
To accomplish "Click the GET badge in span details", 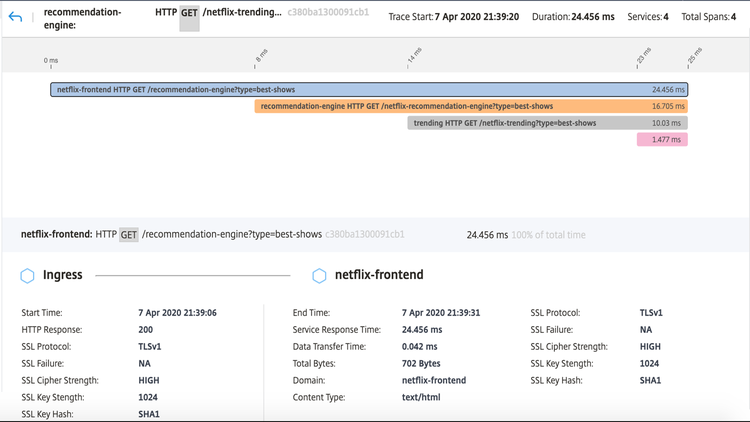I will coord(129,235).
